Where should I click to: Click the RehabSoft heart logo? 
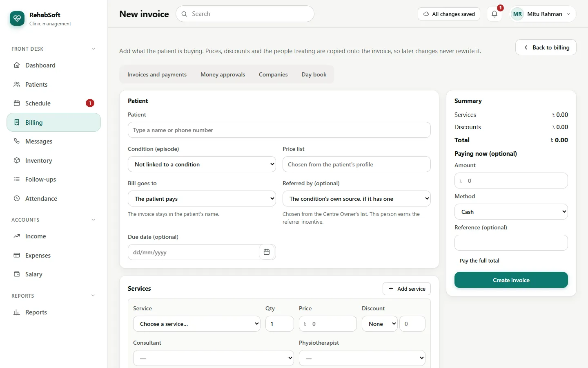17,18
